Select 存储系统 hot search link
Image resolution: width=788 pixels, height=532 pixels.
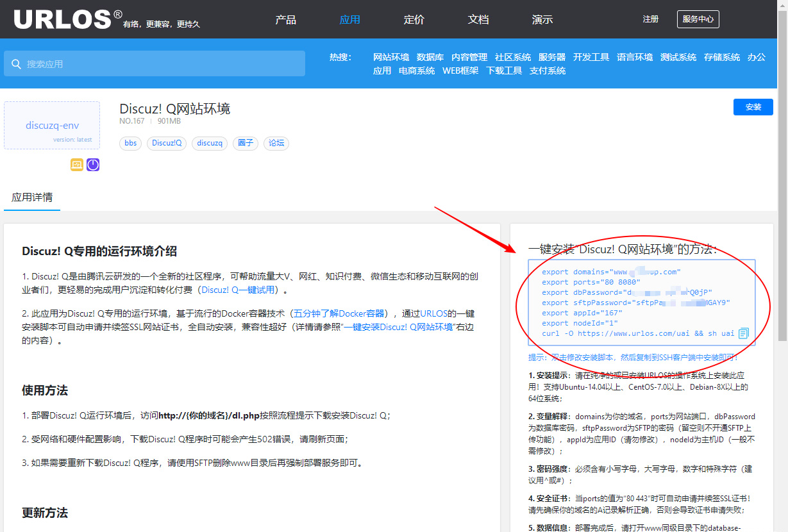[722, 57]
